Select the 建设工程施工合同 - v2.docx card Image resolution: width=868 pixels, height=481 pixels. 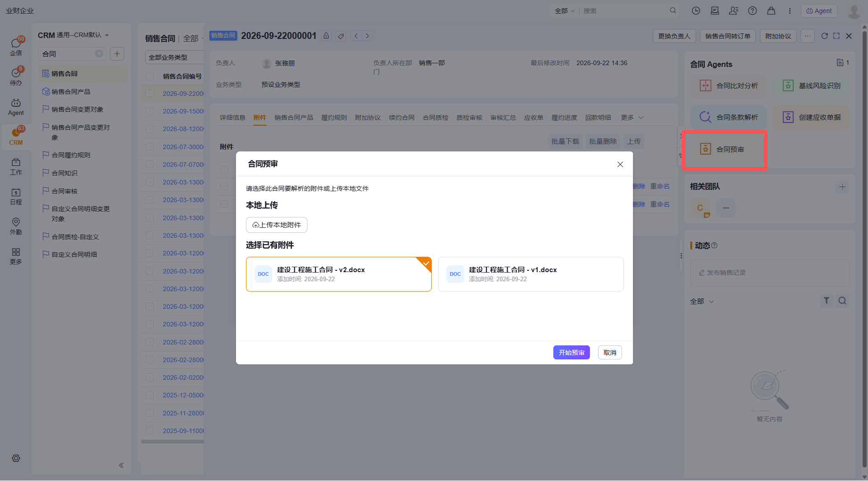click(339, 274)
